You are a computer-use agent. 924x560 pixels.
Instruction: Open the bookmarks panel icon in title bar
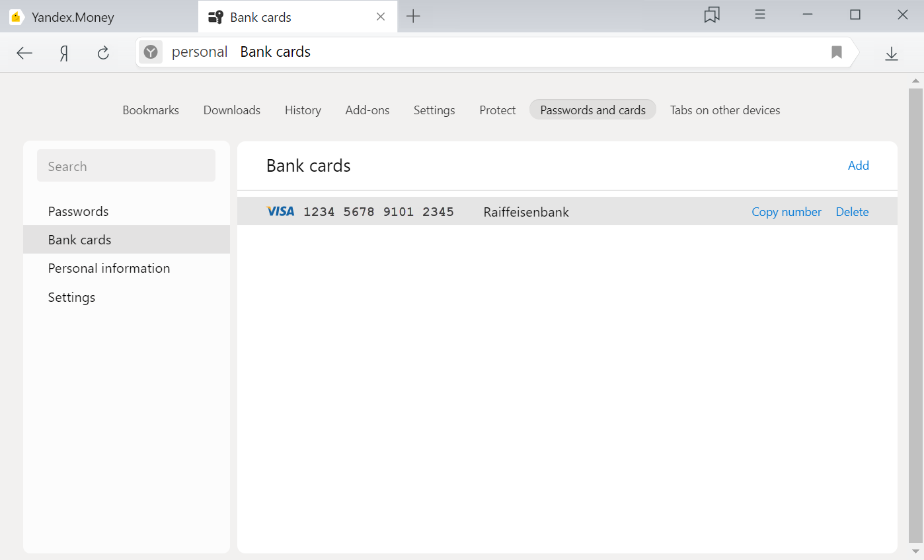tap(712, 15)
